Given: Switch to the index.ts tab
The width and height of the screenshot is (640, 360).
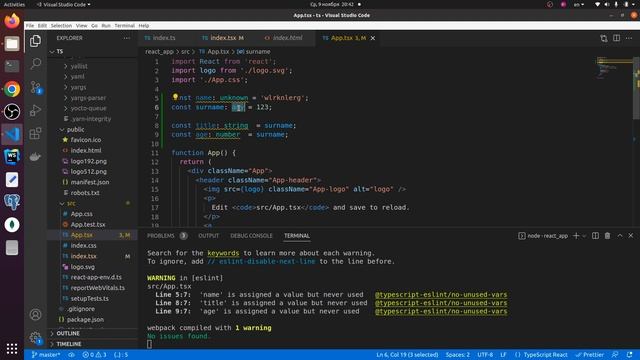Looking at the screenshot, I should coord(165,38).
